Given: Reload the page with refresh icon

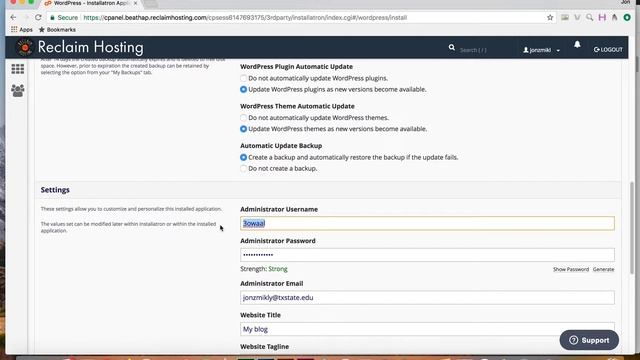Looking at the screenshot, I should tap(38, 18).
